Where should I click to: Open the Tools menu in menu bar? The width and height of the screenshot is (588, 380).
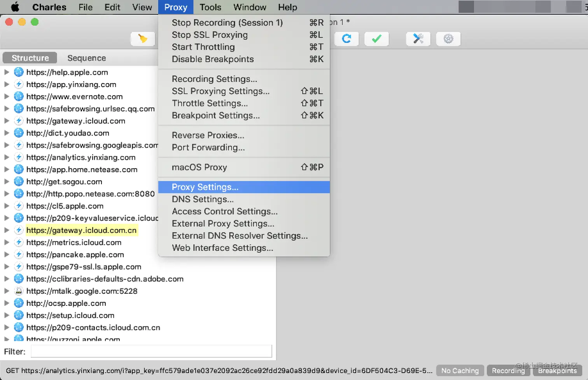pos(210,7)
